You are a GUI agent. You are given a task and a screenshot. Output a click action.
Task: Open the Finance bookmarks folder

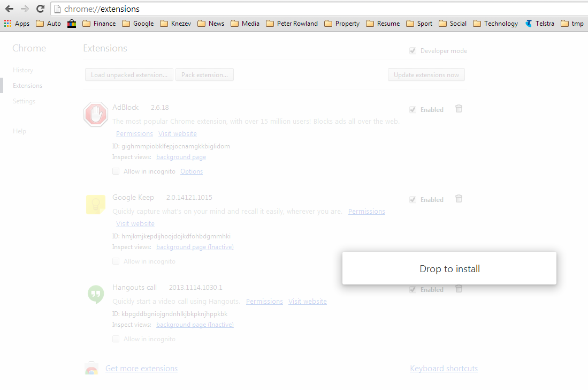(x=99, y=23)
